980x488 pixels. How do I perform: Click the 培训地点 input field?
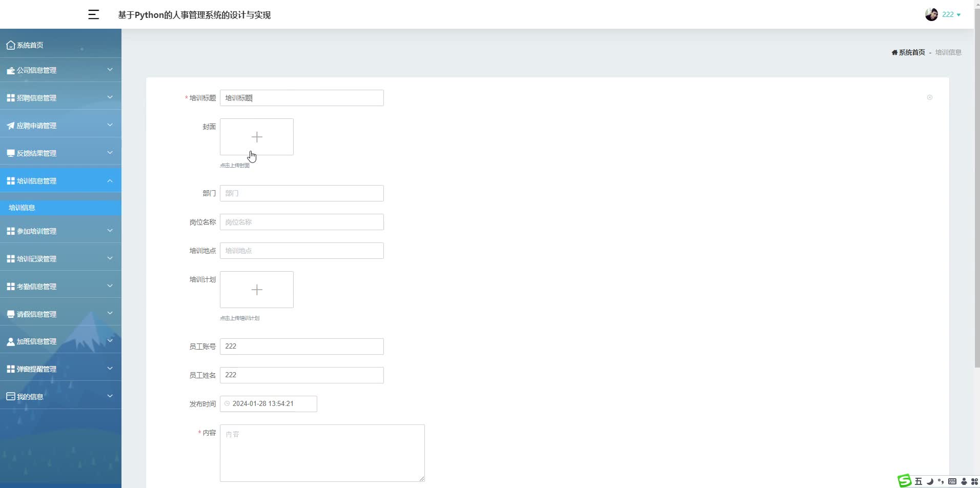(x=301, y=251)
